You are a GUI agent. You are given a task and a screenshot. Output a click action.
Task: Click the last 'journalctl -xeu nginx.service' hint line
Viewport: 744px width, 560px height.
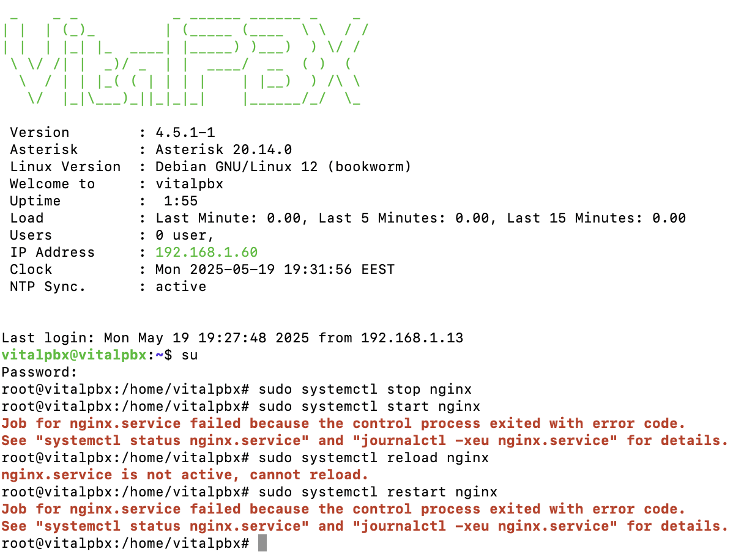coord(365,526)
